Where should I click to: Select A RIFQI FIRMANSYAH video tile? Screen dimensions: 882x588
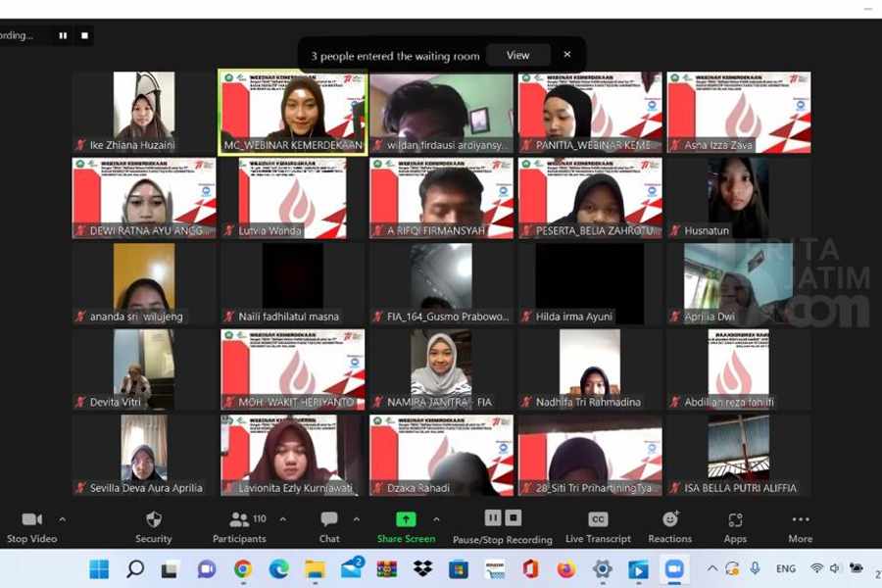click(442, 198)
